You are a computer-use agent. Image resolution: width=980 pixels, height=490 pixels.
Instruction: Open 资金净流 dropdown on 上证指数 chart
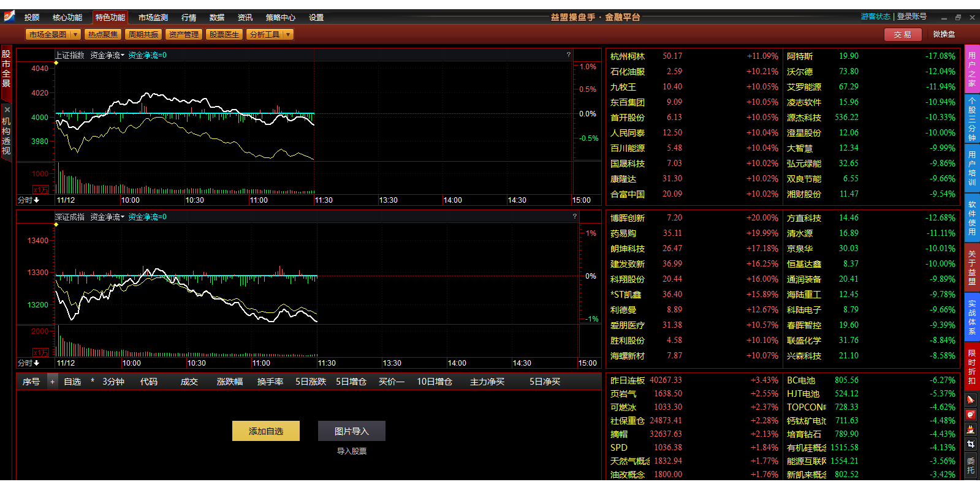tap(107, 55)
